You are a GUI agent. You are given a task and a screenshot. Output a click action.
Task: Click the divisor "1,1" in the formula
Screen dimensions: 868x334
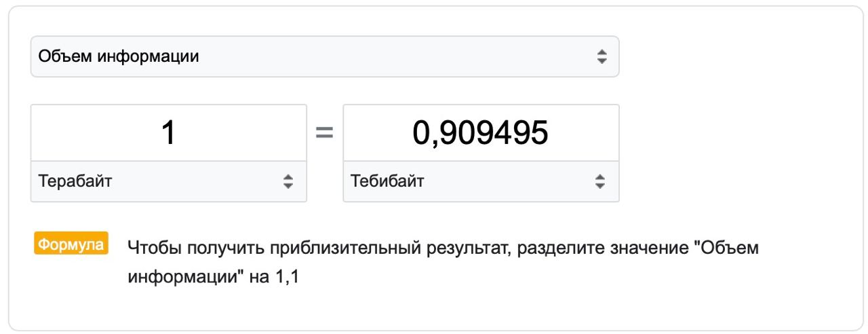pyautogui.click(x=287, y=278)
